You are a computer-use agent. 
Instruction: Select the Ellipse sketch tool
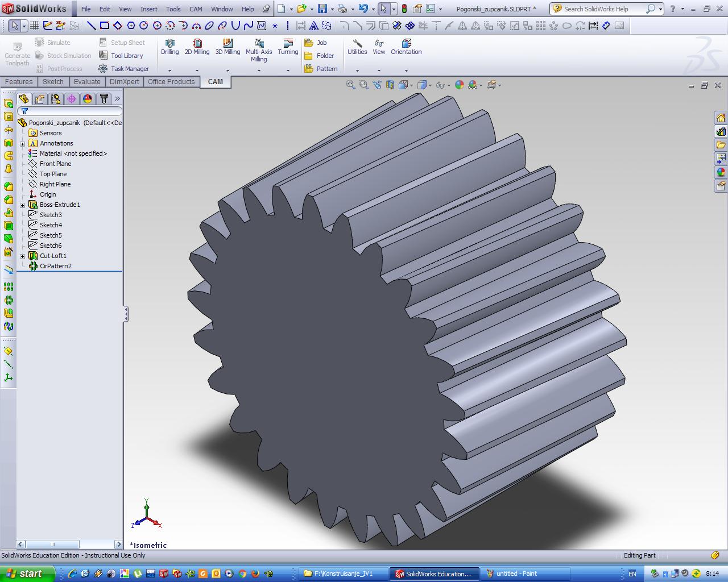pyautogui.click(x=209, y=26)
